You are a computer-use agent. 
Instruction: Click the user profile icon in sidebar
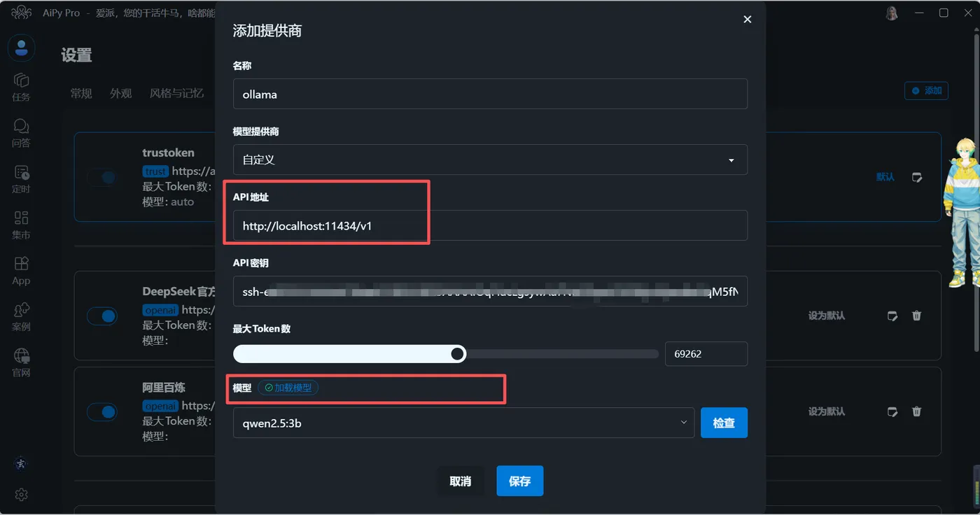(22, 48)
